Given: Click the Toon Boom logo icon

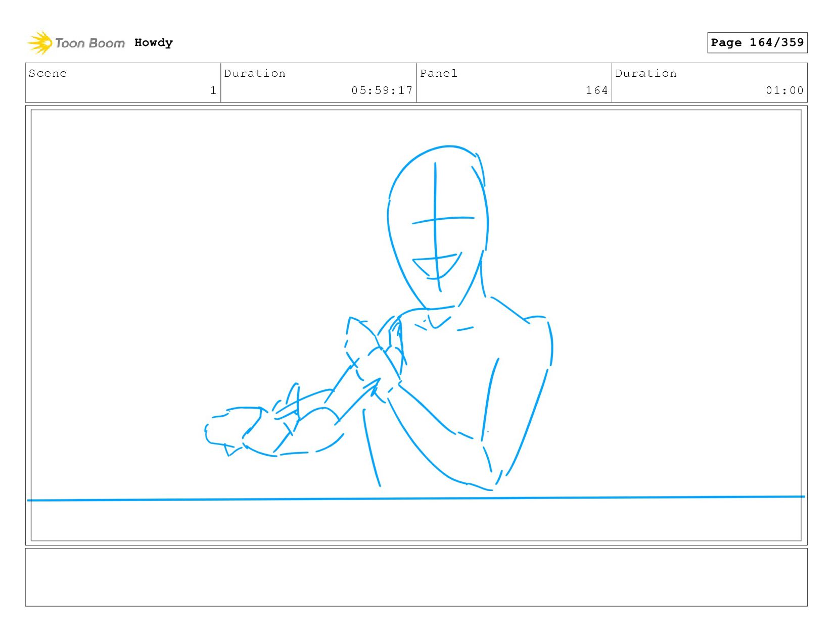Looking at the screenshot, I should (x=40, y=43).
